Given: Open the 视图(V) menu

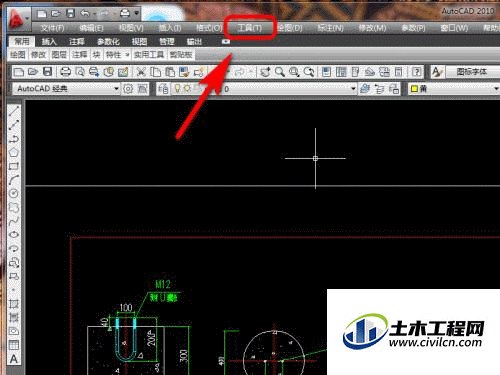Looking at the screenshot, I should (x=131, y=28).
